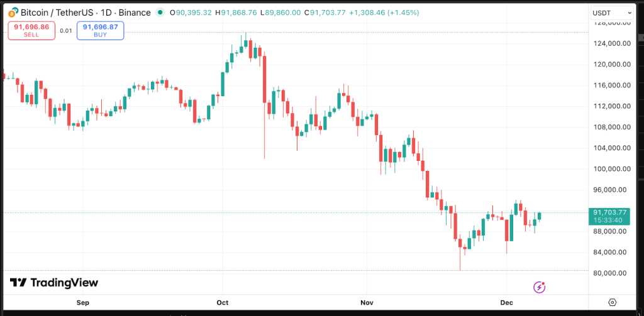Click the Sep label on the time axis
Screen dimensions: 644x316
83,302
